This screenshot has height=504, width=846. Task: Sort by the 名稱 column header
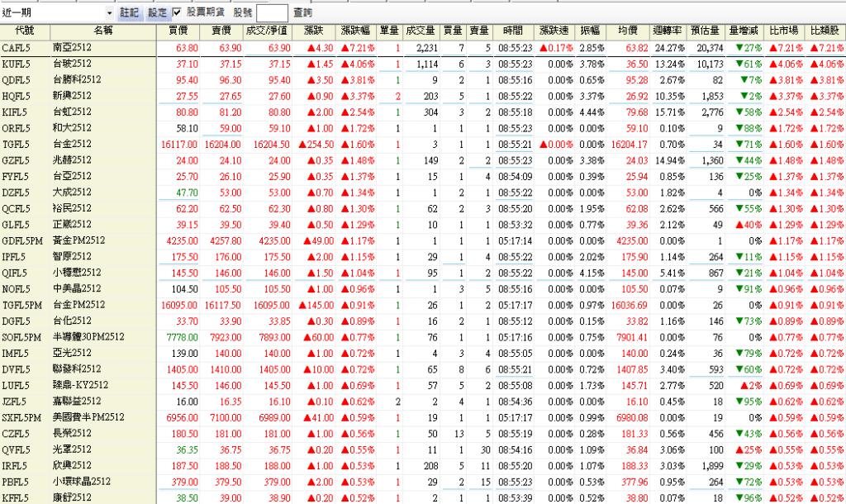click(102, 31)
